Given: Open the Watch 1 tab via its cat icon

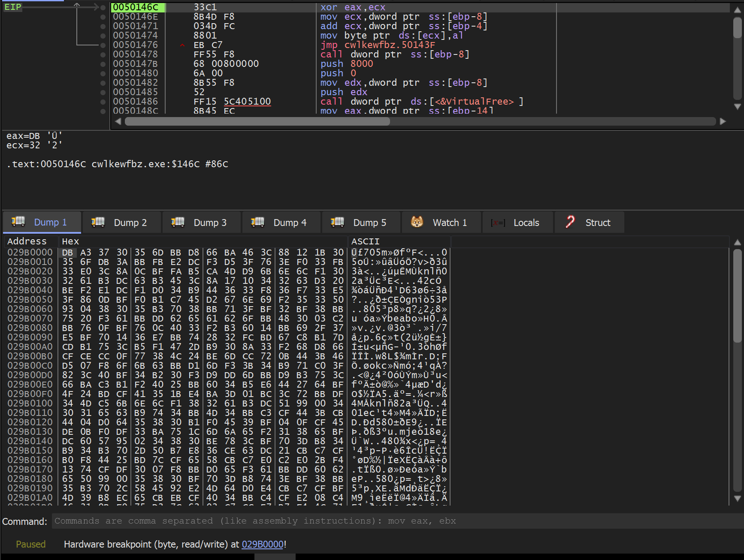Looking at the screenshot, I should tap(417, 222).
